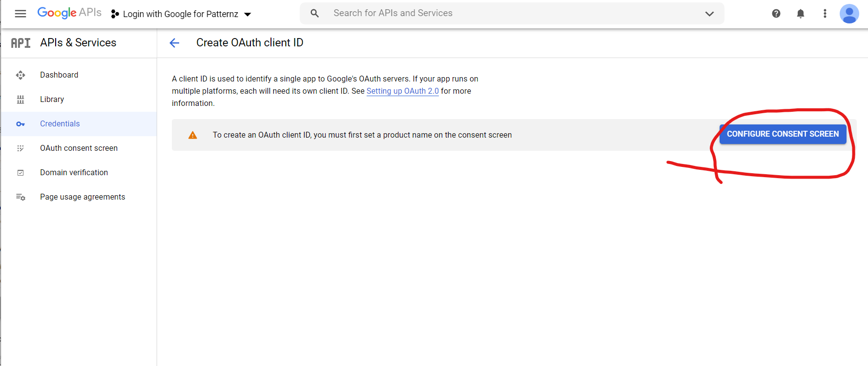Viewport: 868px width, 366px height.
Task: Follow the Setting up OAuth 2.0 link
Action: [x=402, y=91]
